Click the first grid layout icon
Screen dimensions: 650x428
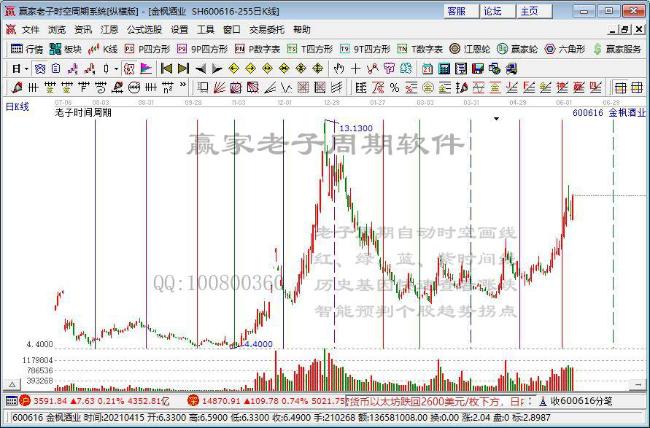pos(620,88)
